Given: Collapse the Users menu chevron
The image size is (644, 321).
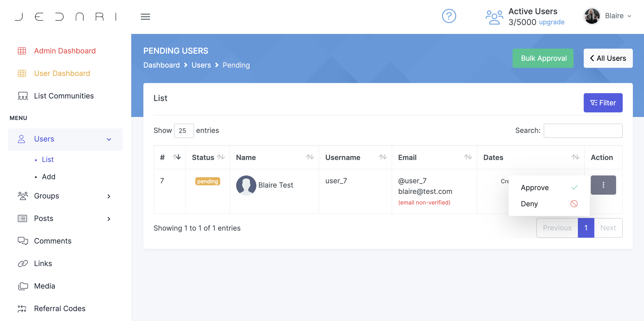Looking at the screenshot, I should [x=109, y=139].
